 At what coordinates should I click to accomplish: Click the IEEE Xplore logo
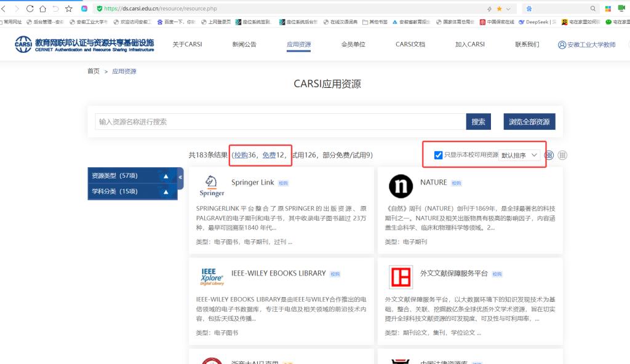pos(212,276)
